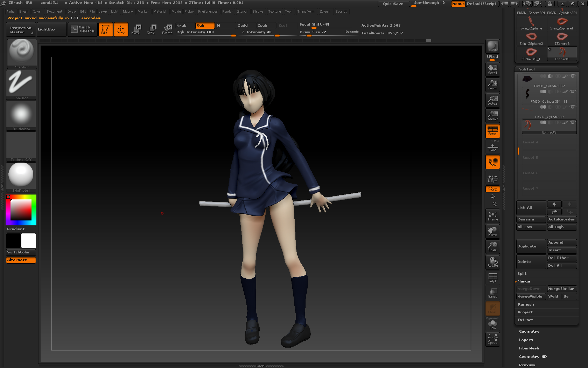Screen dimensions: 588x368
Task: Open the Projection Master
Action: click(21, 29)
